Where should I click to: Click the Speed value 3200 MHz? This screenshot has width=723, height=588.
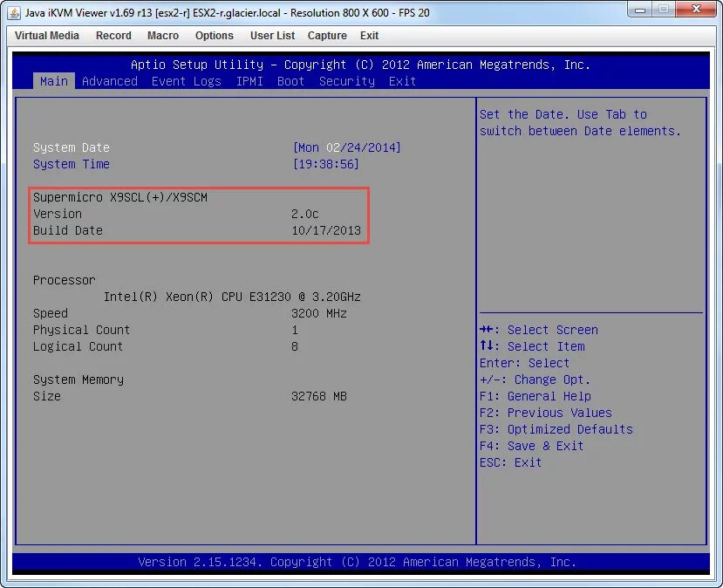click(x=319, y=313)
